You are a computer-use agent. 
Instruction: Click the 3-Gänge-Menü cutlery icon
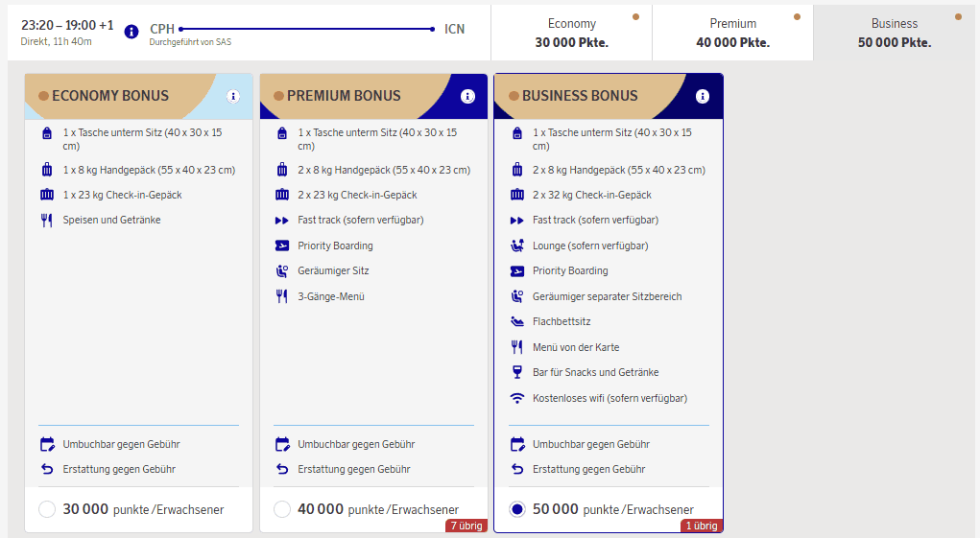(282, 296)
